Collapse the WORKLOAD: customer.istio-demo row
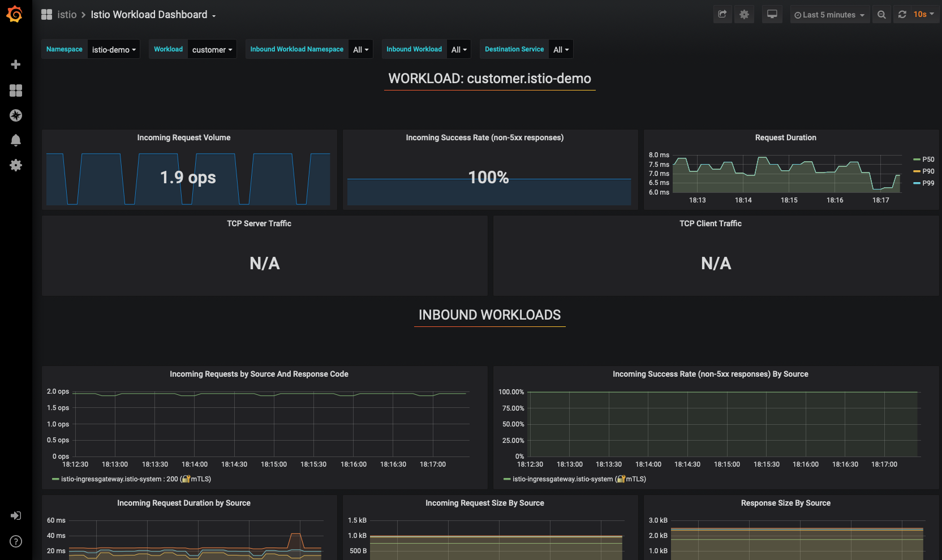This screenshot has height=560, width=942. pyautogui.click(x=489, y=79)
